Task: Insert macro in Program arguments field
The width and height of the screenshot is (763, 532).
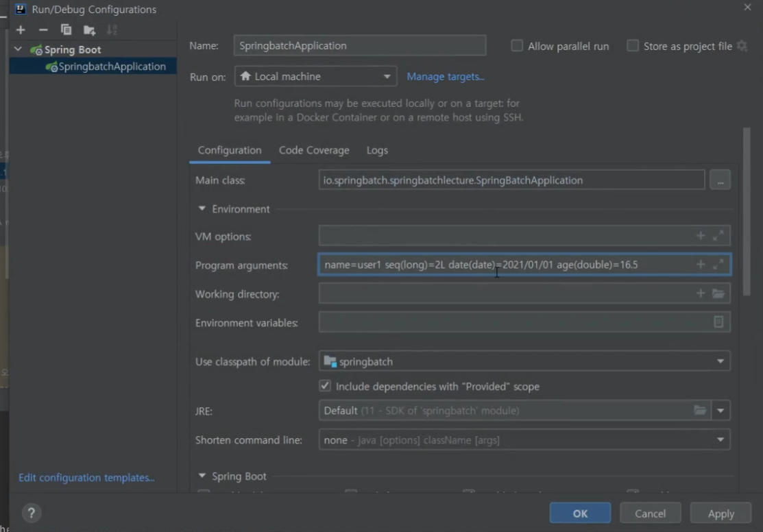Action: pyautogui.click(x=701, y=265)
